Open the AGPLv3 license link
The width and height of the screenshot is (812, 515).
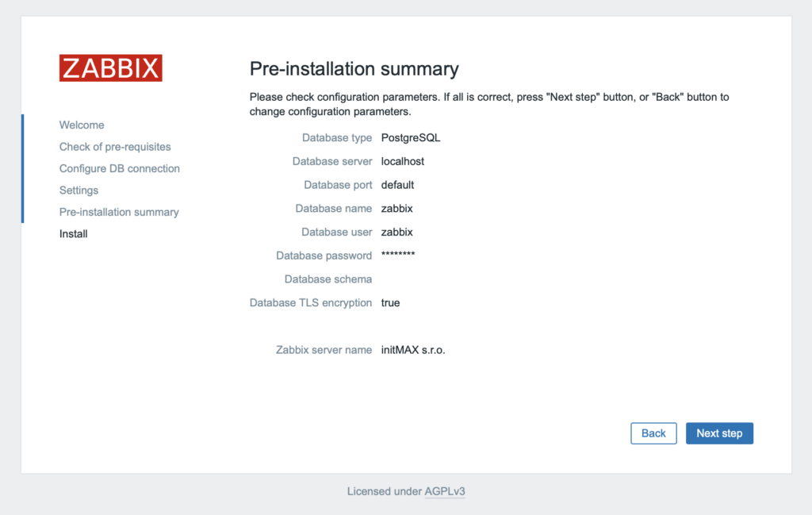pos(444,491)
